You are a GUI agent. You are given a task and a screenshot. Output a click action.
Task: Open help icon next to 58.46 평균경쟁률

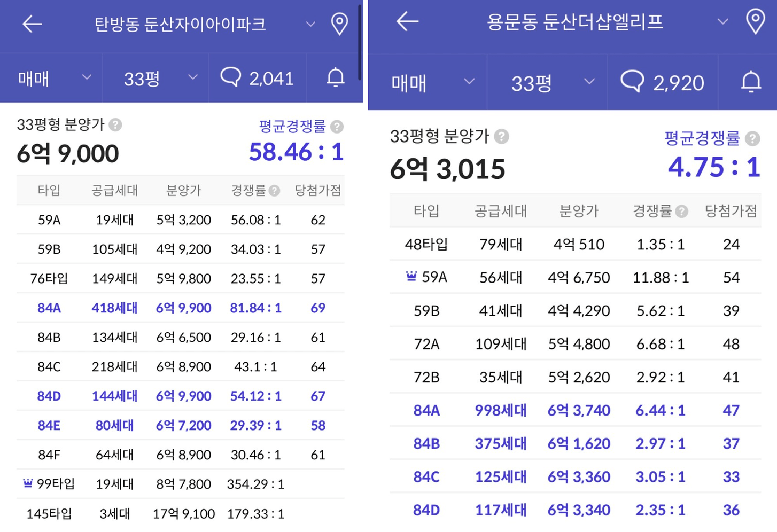tap(337, 127)
